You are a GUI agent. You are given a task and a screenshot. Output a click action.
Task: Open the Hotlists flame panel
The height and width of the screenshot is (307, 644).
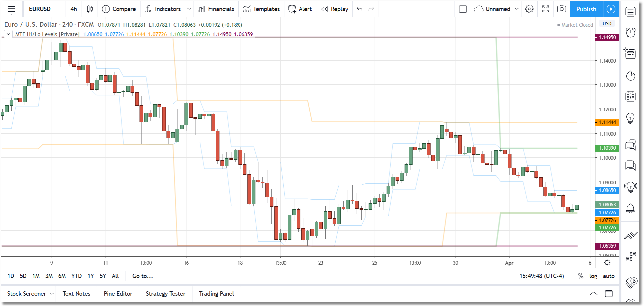coord(631,76)
